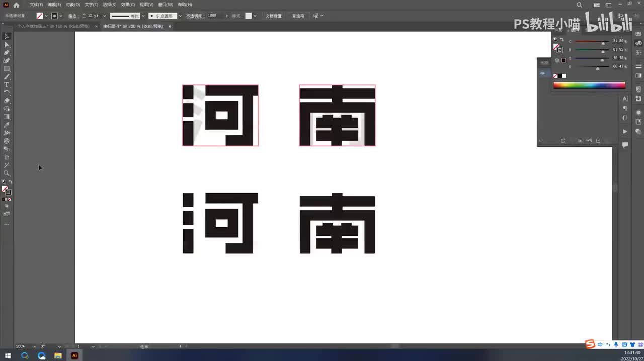Click the Windows Start button
The width and height of the screenshot is (644, 361).
click(8, 355)
